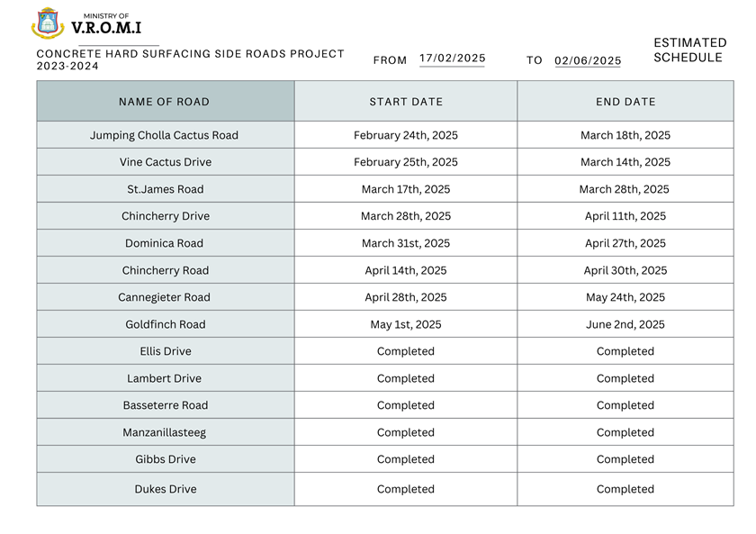Click the Chincherry Drive end date April 11th

click(x=625, y=216)
